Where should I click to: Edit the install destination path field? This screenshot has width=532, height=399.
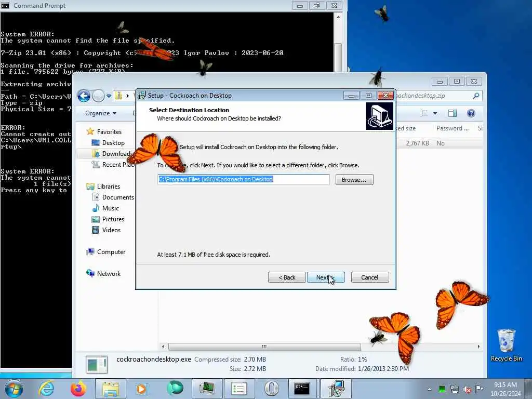(244, 179)
